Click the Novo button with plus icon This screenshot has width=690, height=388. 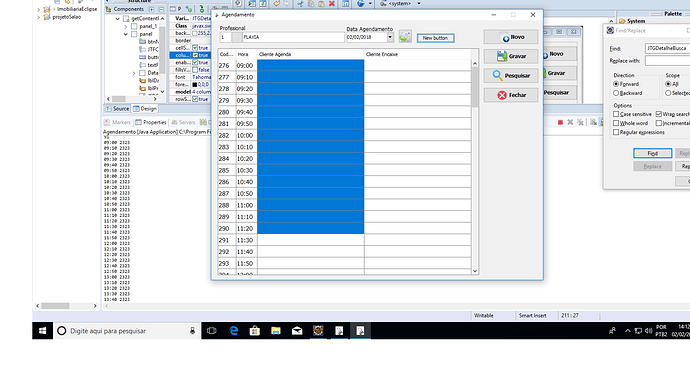click(x=511, y=37)
